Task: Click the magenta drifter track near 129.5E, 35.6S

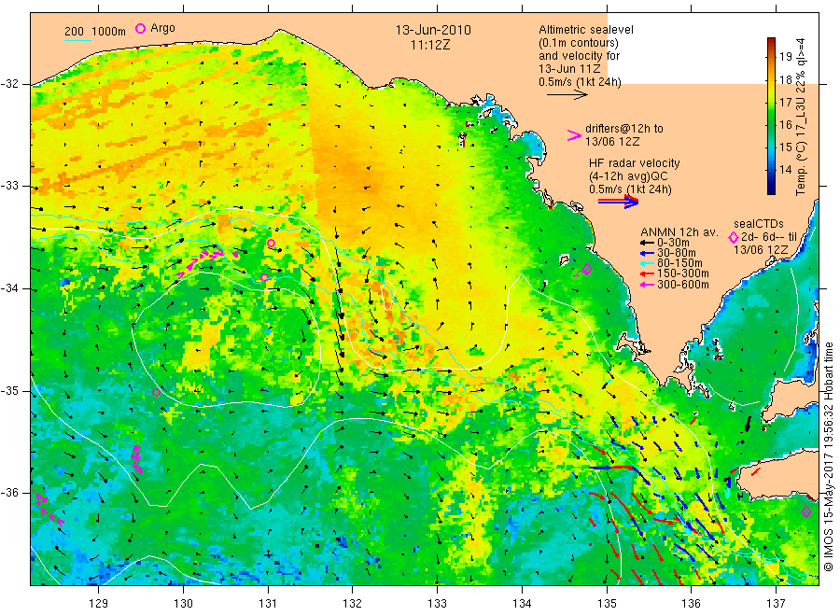Action: click(x=136, y=459)
